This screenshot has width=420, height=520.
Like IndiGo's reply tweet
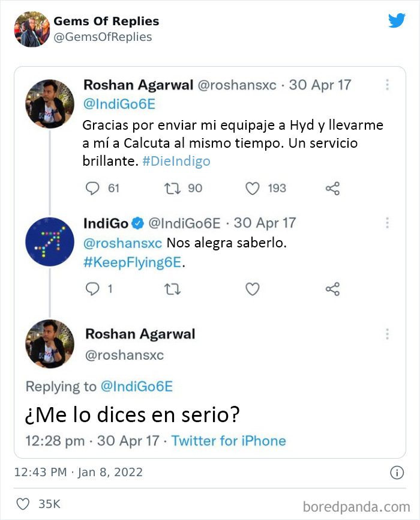253,289
